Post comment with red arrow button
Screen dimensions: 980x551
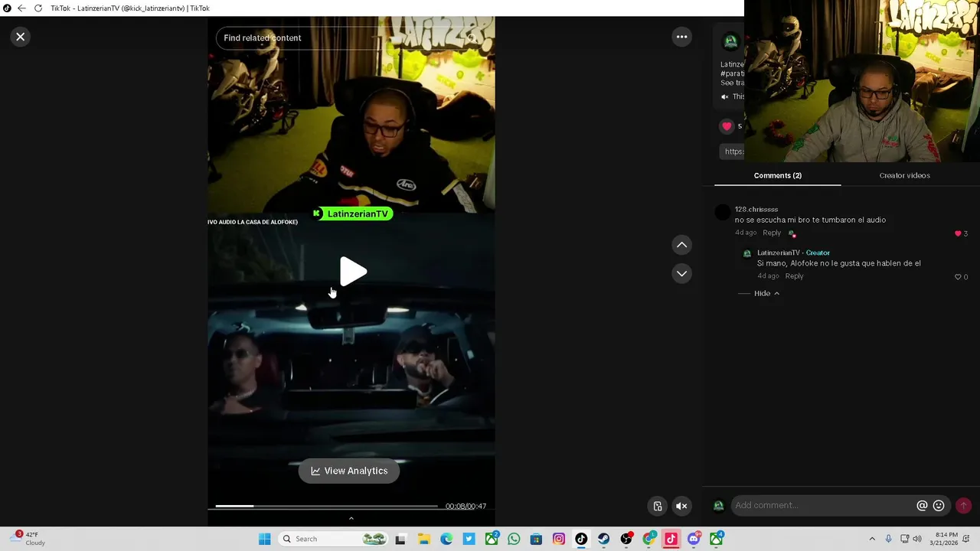(963, 505)
